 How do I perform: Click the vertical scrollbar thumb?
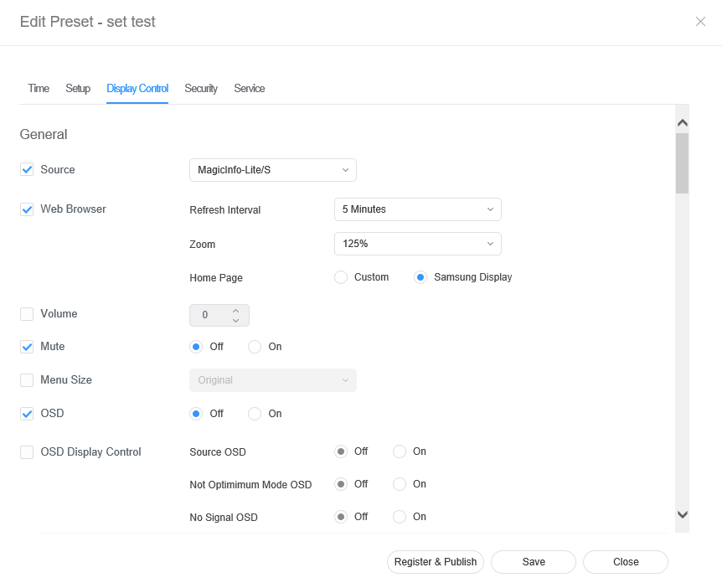tap(682, 163)
